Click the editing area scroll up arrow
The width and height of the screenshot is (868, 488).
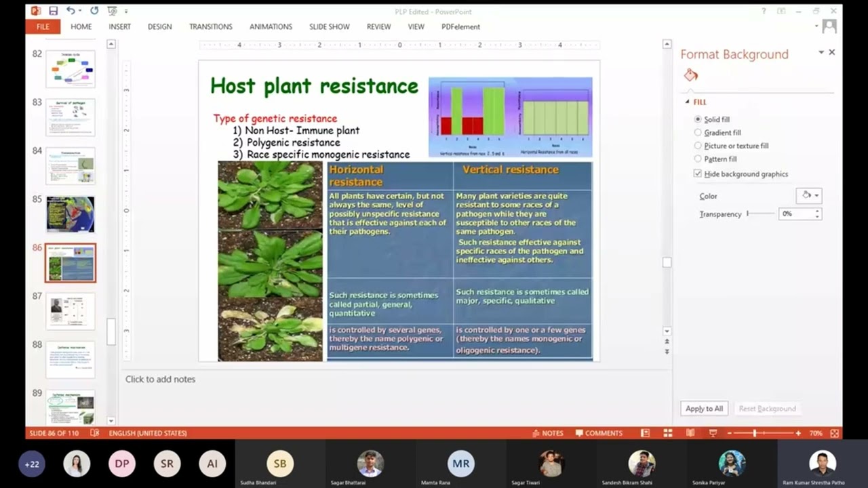point(667,44)
